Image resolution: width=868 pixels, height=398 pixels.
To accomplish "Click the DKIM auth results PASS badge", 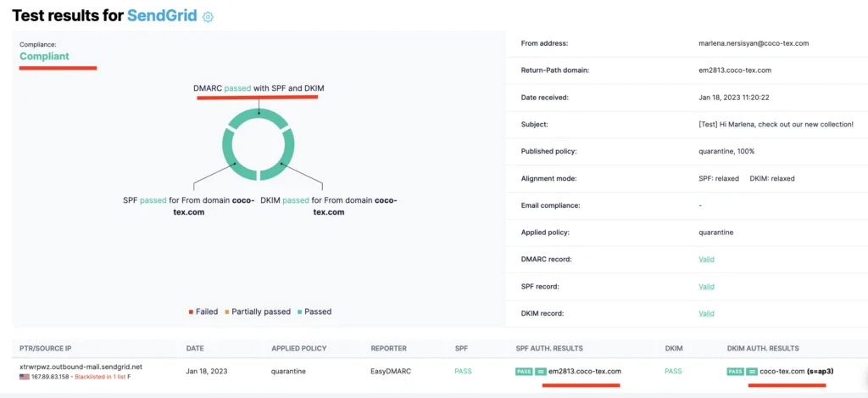I will tap(735, 372).
